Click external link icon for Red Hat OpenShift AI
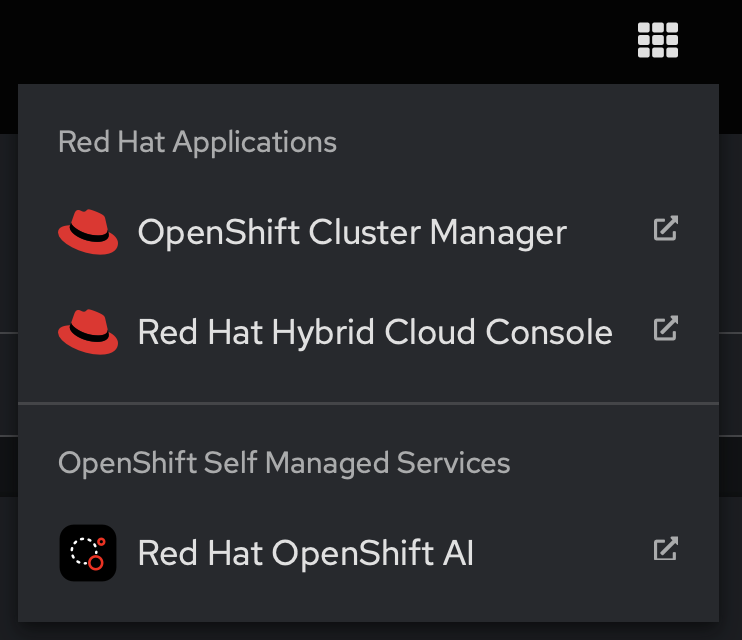 [666, 549]
